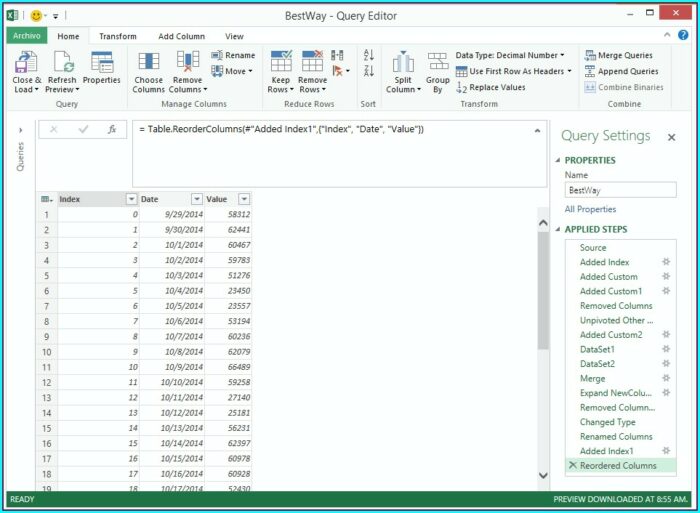Click in the formula bar text
This screenshot has height=513, width=700.
point(281,129)
